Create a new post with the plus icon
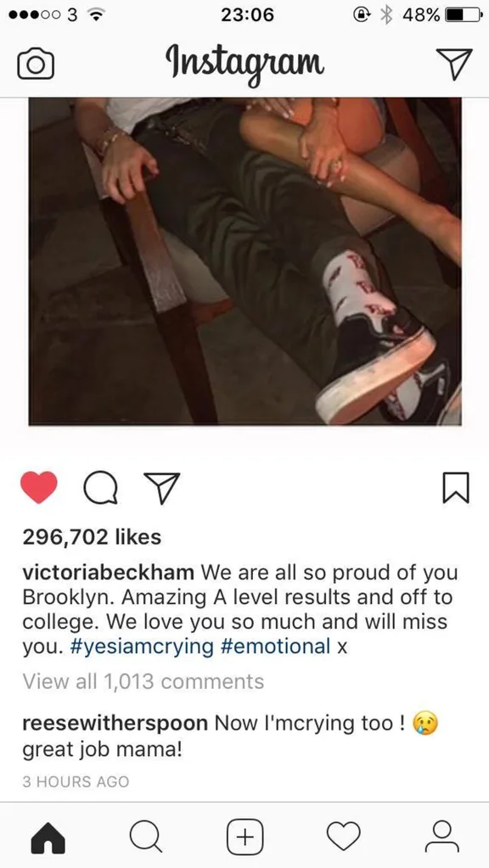 tap(244, 837)
